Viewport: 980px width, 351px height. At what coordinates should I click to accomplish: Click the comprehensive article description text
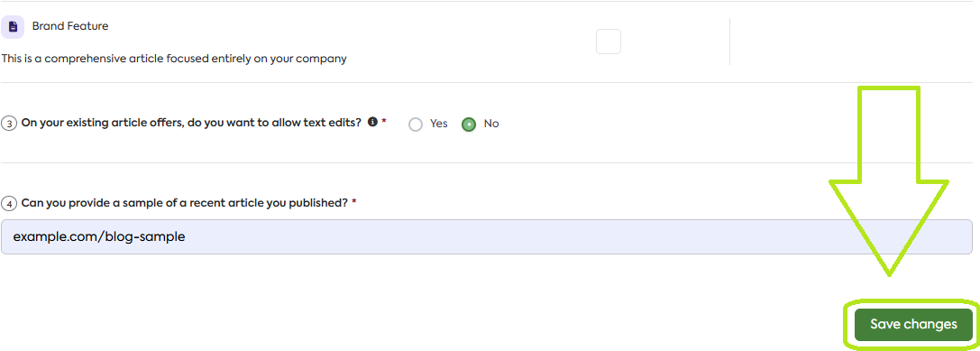pos(174,59)
